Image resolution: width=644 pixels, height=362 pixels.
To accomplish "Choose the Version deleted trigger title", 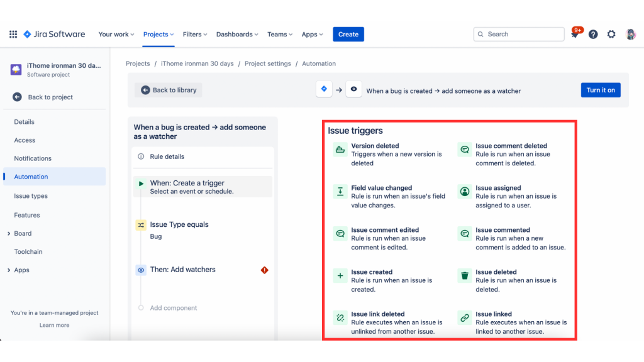I will [x=375, y=146].
